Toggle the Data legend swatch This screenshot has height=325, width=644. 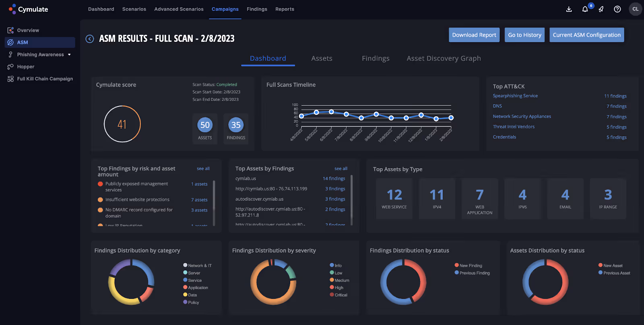(x=185, y=295)
